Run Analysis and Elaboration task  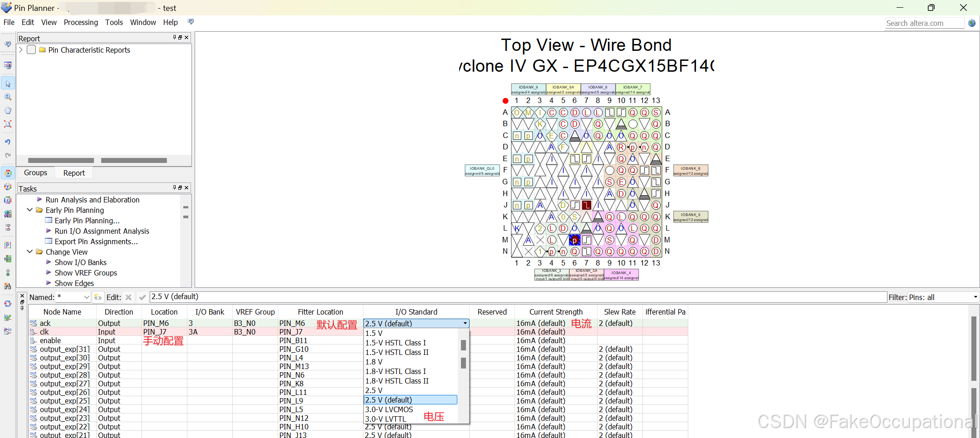tap(93, 200)
